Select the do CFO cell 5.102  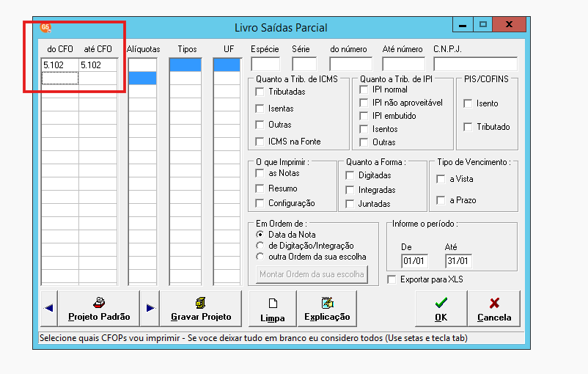pyautogui.click(x=60, y=65)
